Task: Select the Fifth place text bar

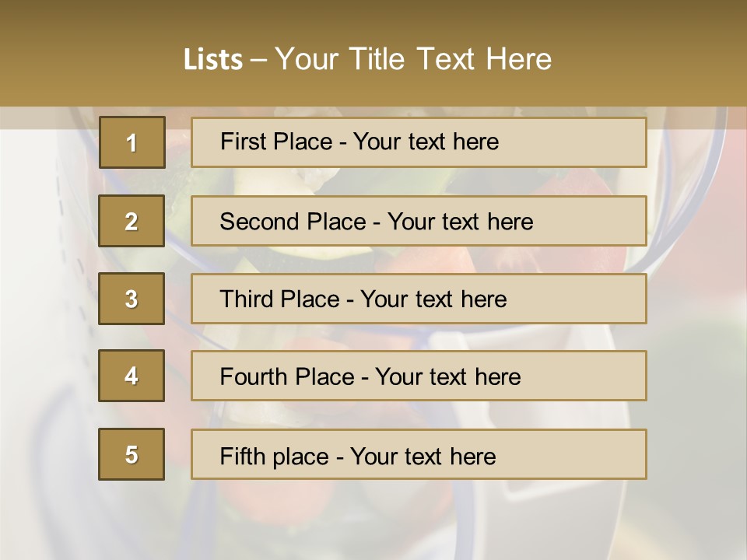Action: [x=419, y=454]
